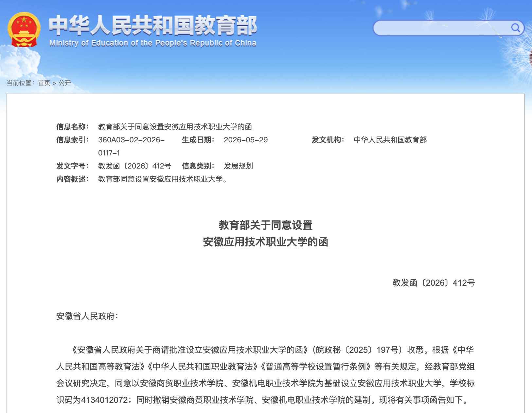Click the 中华人民共和国教育部 site title
Image resolution: width=532 pixels, height=413 pixels.
[153, 25]
